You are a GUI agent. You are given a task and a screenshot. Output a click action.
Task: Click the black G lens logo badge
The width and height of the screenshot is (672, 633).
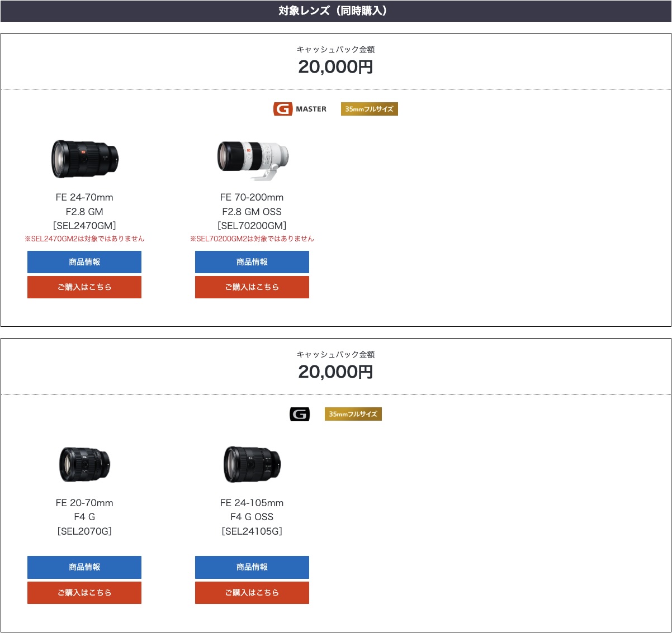pos(300,414)
